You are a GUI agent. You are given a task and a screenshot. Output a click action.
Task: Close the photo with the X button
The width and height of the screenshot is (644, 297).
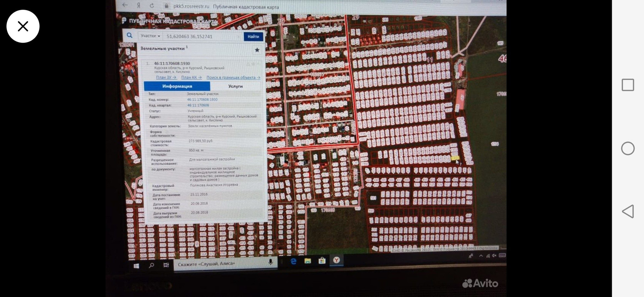[23, 26]
